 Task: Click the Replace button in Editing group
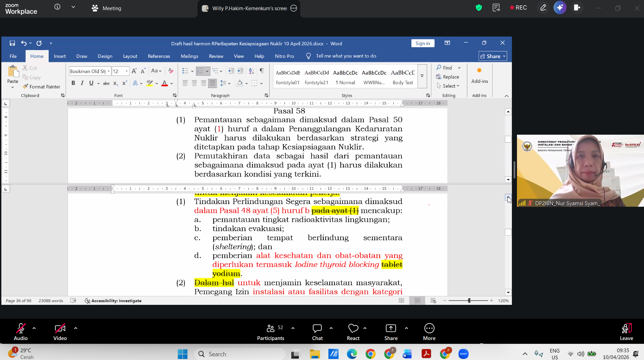[x=448, y=77]
